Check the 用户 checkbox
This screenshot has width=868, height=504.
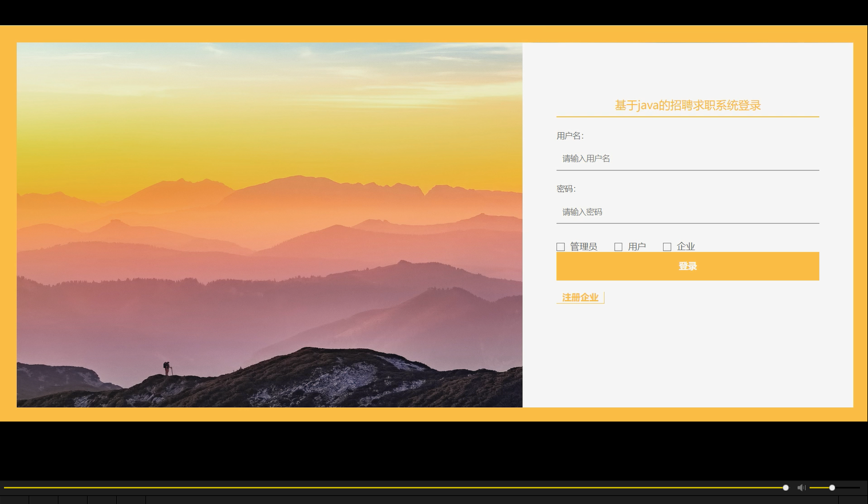tap(618, 246)
